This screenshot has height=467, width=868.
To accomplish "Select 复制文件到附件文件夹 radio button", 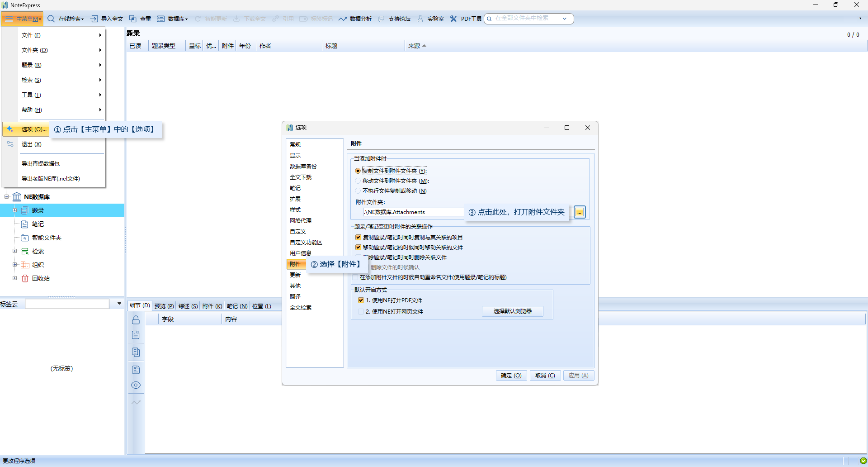I will [x=358, y=171].
